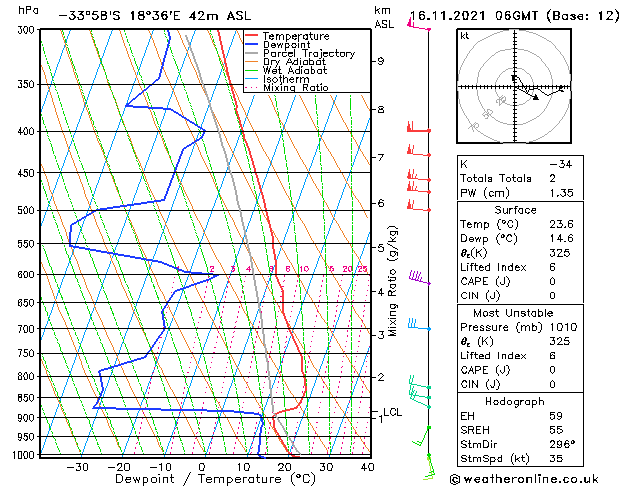Click the 'Isotherm' legend label
This screenshot has width=629, height=486.
pyautogui.click(x=286, y=79)
